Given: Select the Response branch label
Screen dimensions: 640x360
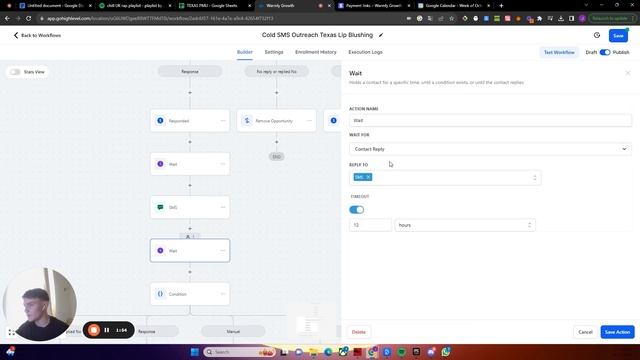Looking at the screenshot, I should click(x=190, y=71).
